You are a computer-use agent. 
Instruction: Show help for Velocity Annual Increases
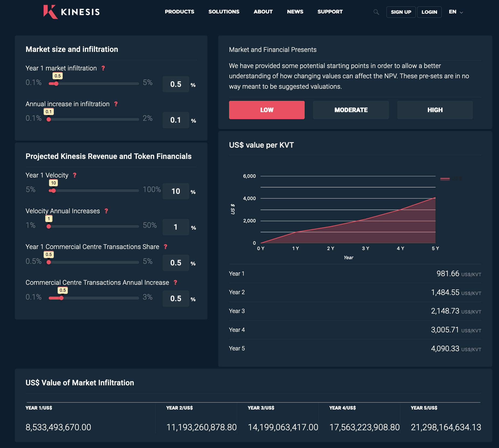pyautogui.click(x=106, y=211)
